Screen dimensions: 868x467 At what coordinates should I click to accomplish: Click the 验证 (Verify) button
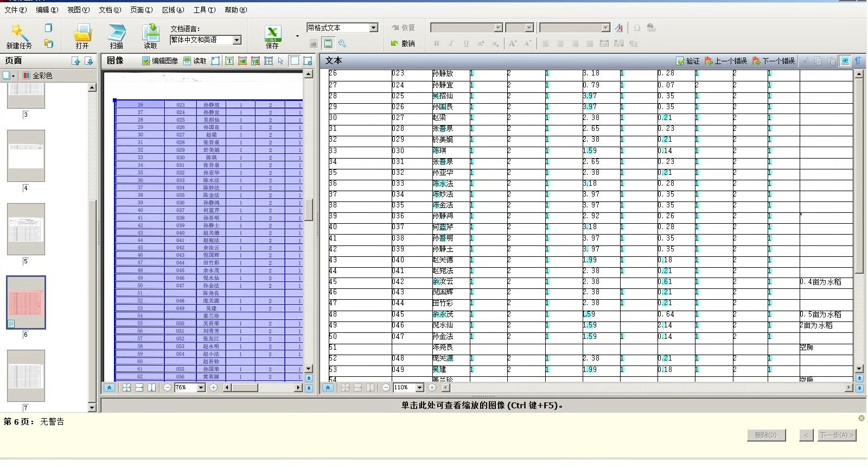(687, 61)
